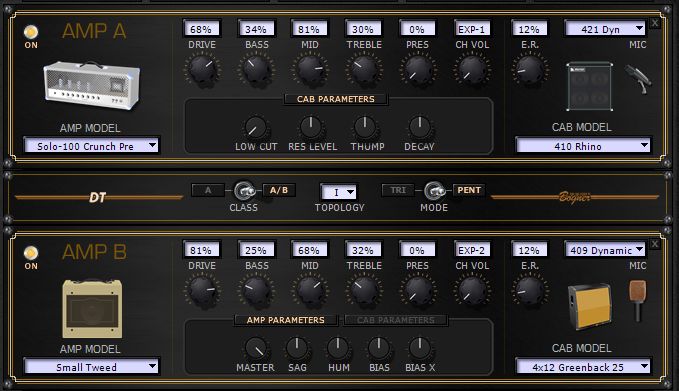Toggle Amp B ON light
The height and width of the screenshot is (391, 679).
tap(31, 252)
